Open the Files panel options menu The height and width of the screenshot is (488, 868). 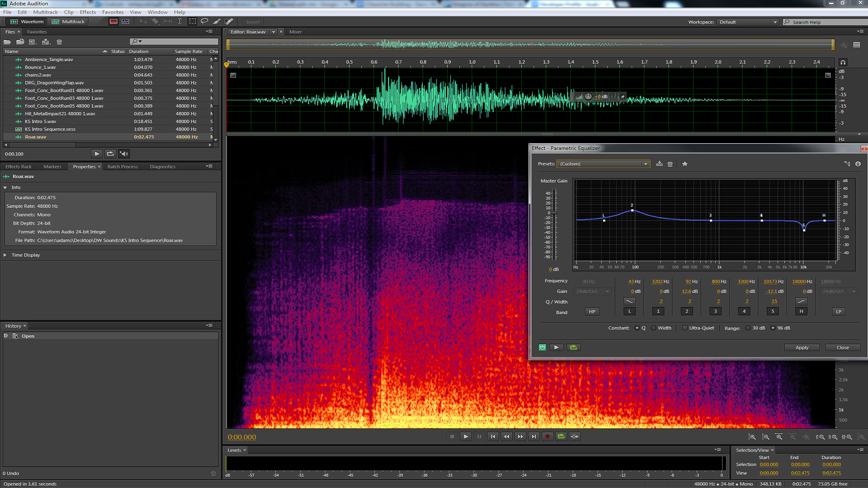[x=209, y=32]
